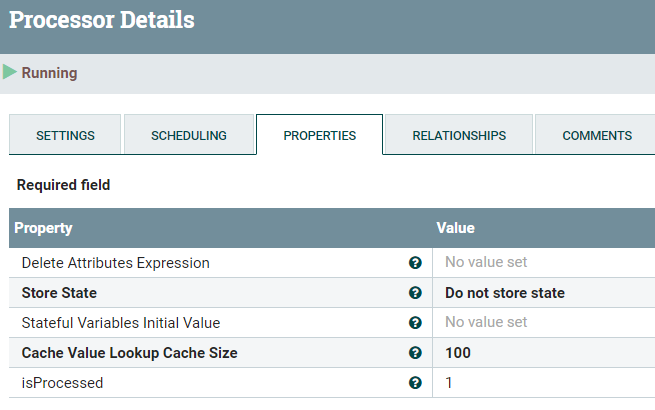Click the Property column header

[x=43, y=228]
